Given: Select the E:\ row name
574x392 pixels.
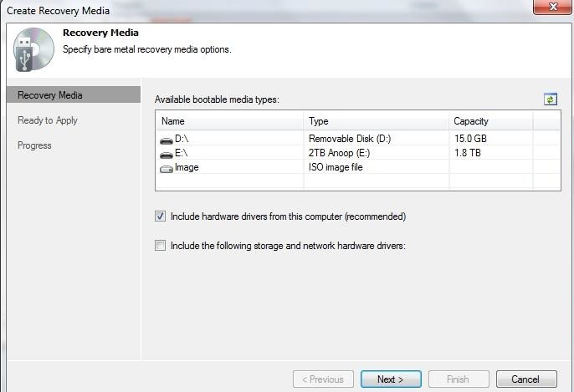Looking at the screenshot, I should [182, 153].
